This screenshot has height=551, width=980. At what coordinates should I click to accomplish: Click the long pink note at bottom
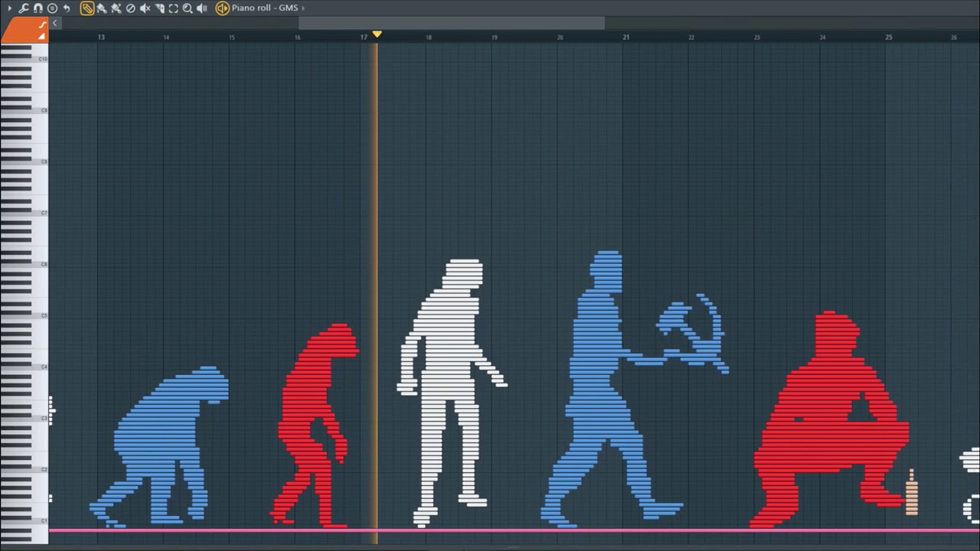(514, 530)
